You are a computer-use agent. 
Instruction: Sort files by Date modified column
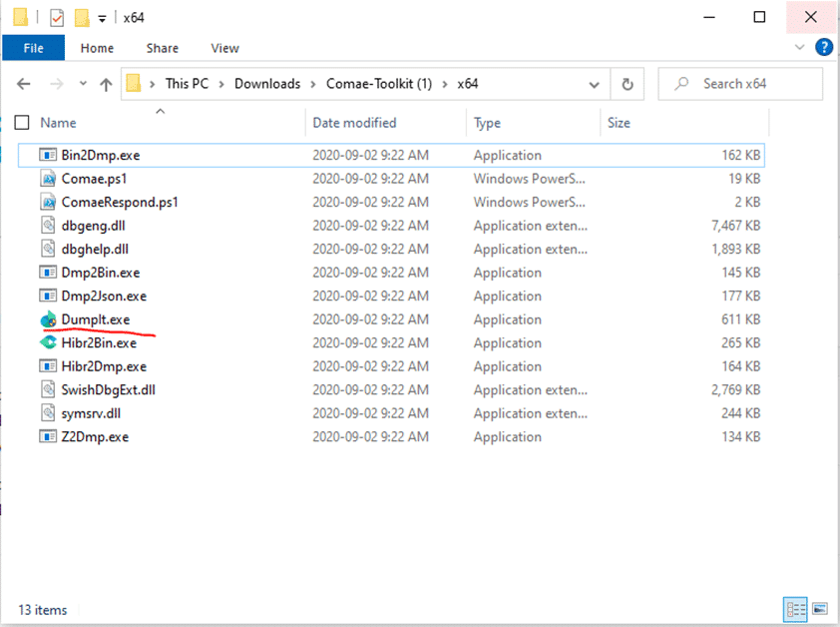[x=354, y=123]
